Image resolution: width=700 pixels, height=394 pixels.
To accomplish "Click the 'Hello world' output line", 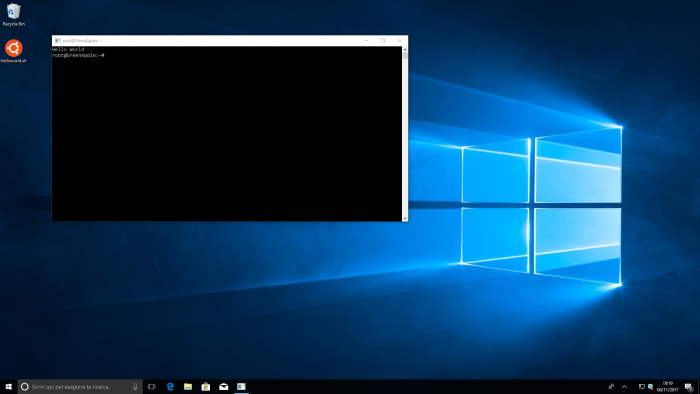I will point(68,49).
